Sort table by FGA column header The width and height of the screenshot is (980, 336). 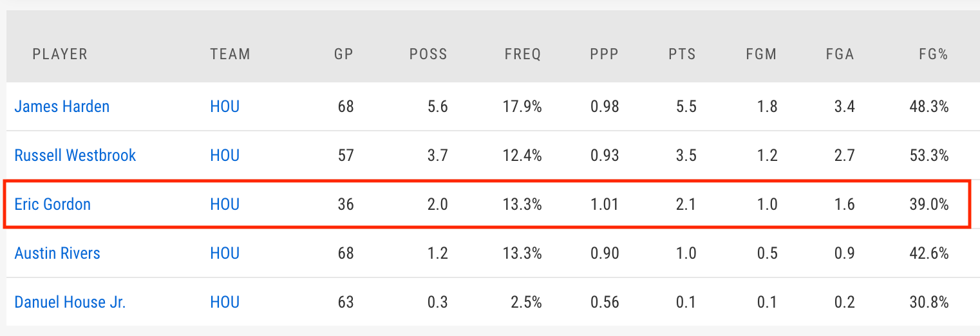pyautogui.click(x=840, y=54)
